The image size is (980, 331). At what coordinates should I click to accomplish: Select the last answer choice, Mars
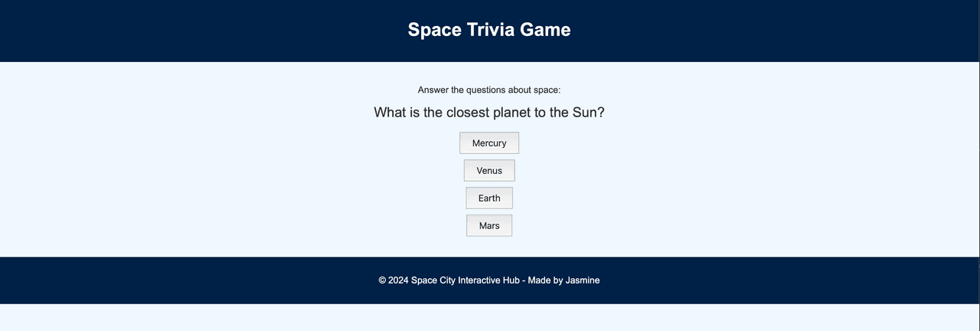coord(489,226)
